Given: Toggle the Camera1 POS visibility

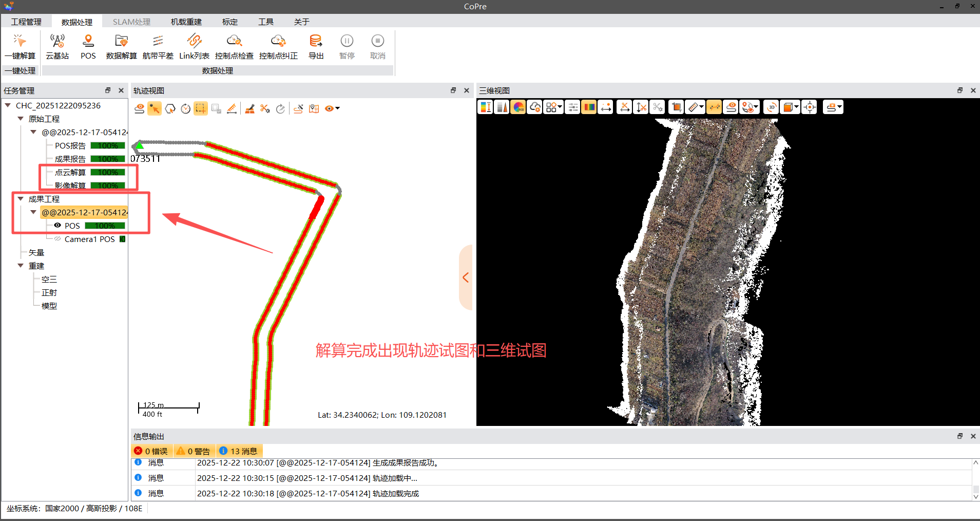Looking at the screenshot, I should 56,238.
